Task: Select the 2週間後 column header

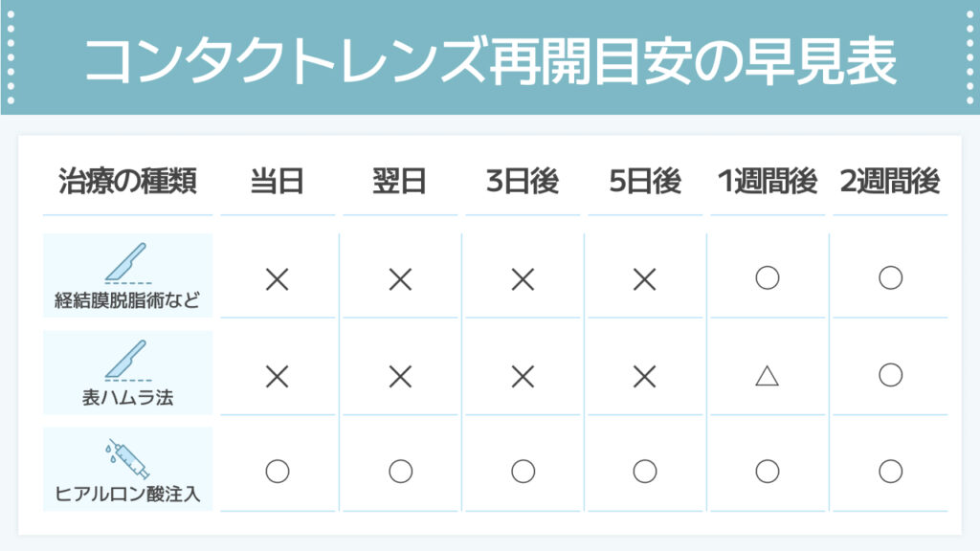Action: pyautogui.click(x=890, y=181)
